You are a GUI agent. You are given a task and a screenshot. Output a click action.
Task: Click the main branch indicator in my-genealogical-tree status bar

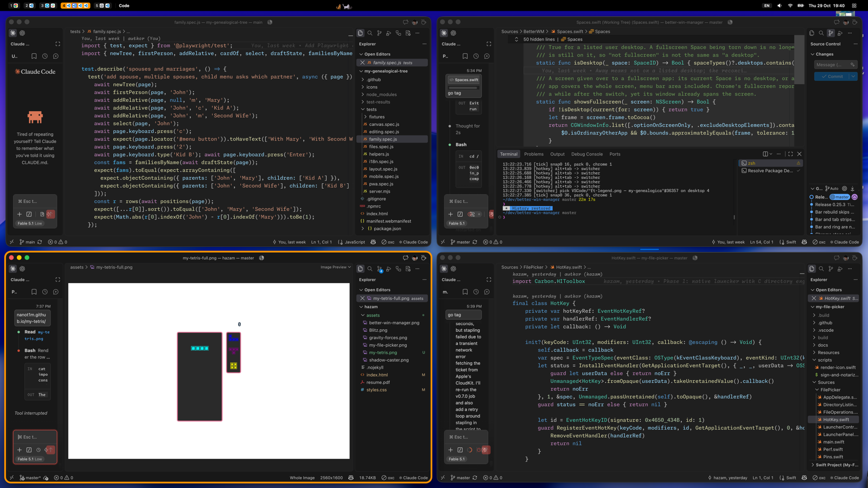[27, 242]
